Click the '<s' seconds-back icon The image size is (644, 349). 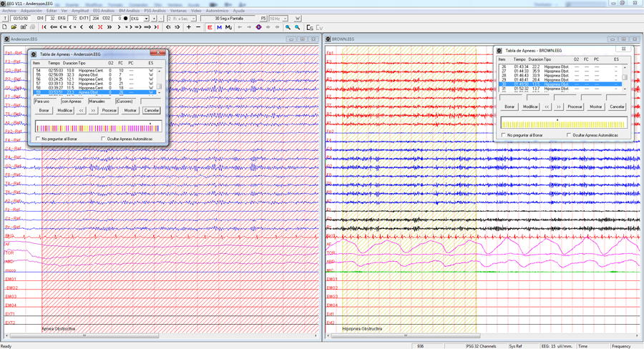[168, 27]
